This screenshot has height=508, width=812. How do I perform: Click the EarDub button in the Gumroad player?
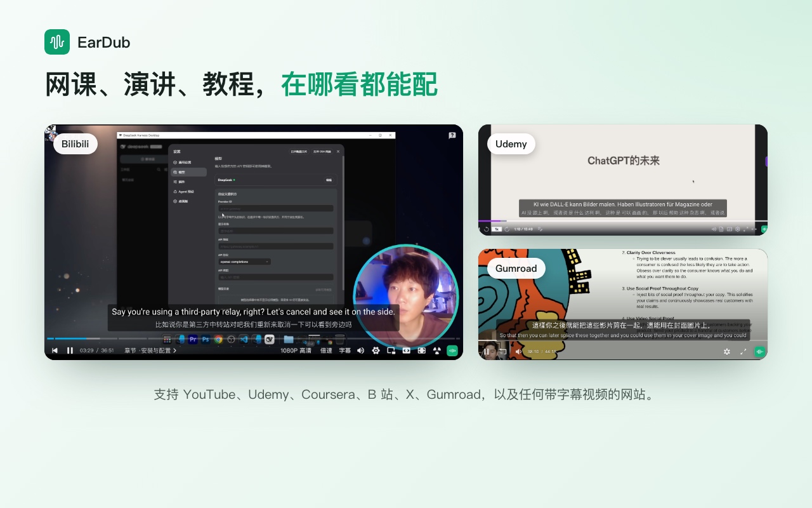click(760, 351)
